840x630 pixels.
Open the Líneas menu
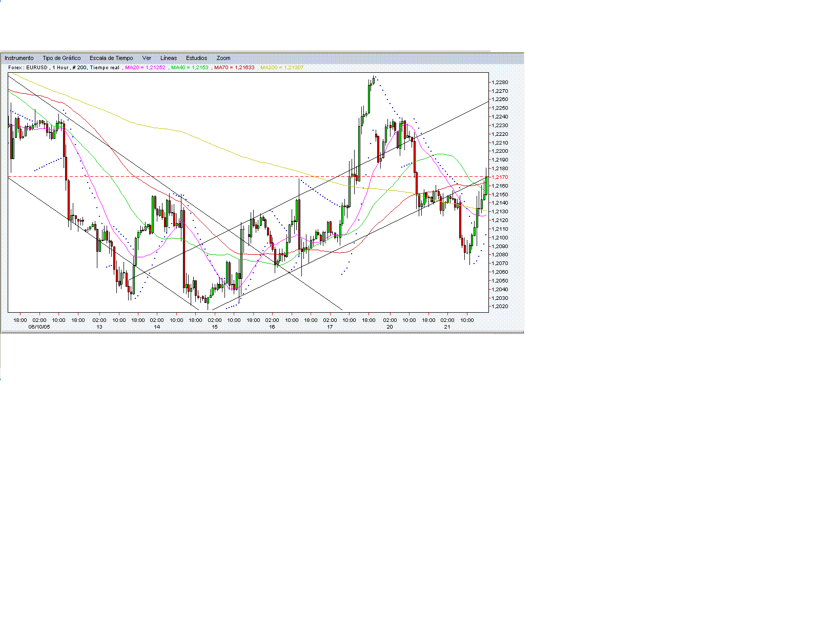(x=169, y=58)
